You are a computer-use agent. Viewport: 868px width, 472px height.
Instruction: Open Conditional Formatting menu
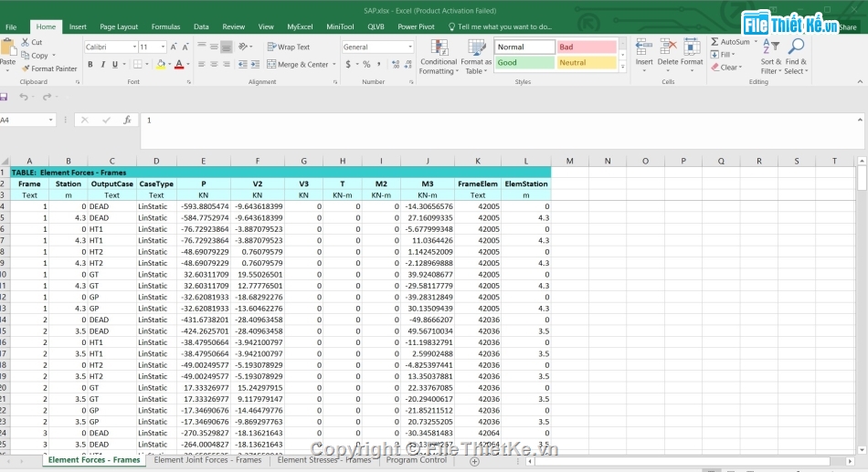(x=439, y=57)
